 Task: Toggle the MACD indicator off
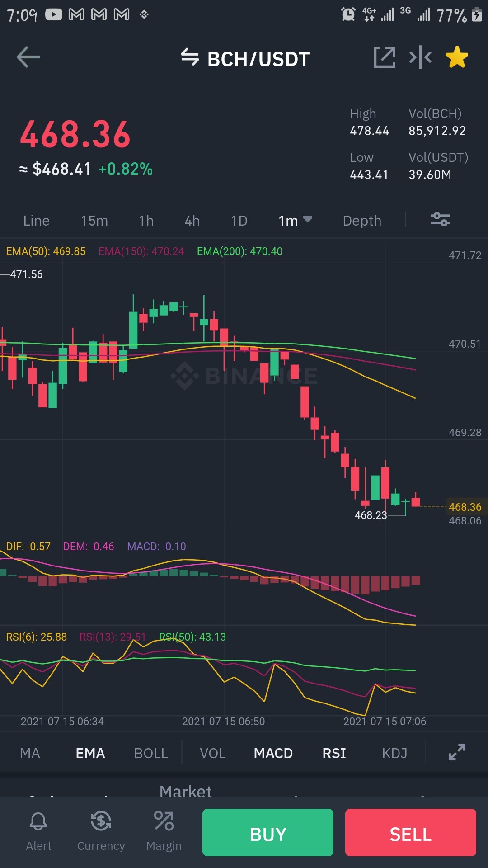(273, 753)
